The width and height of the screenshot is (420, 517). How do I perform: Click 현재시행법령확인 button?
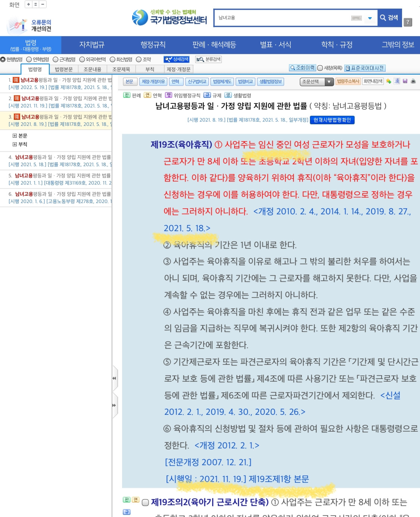pyautogui.click(x=332, y=120)
